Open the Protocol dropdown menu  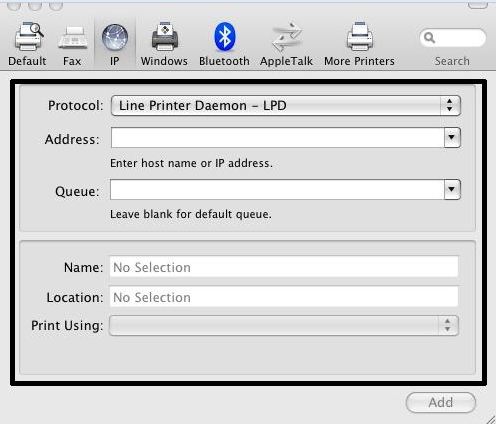click(286, 106)
